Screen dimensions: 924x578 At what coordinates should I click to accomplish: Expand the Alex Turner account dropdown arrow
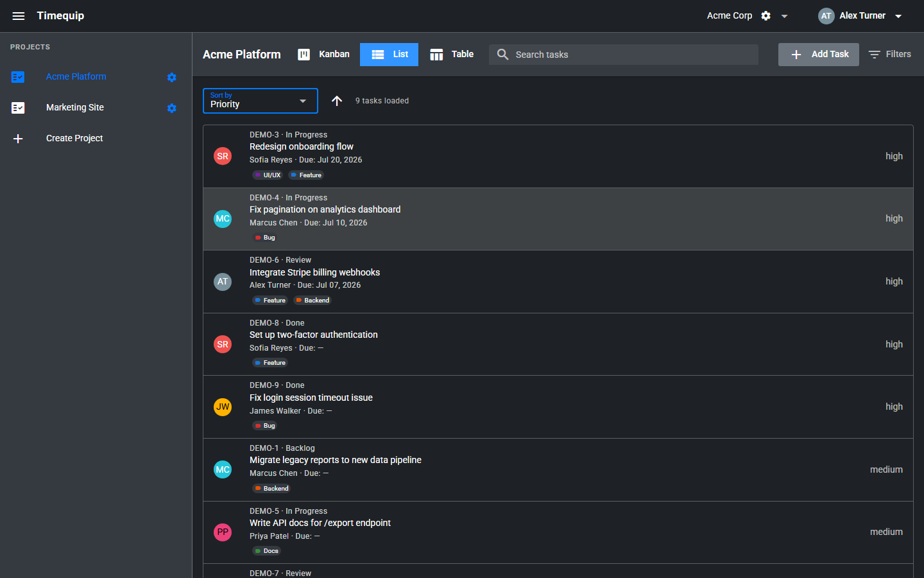(898, 16)
